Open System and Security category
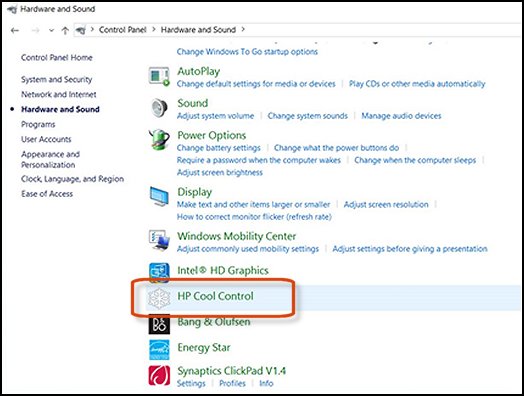Screen dimensions: 524x396 (x=56, y=80)
